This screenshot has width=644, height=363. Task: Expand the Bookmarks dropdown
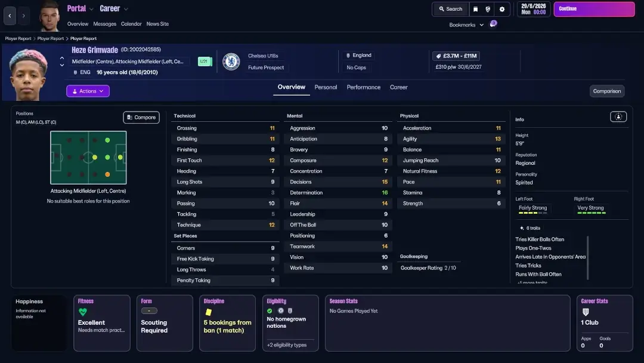466,25
